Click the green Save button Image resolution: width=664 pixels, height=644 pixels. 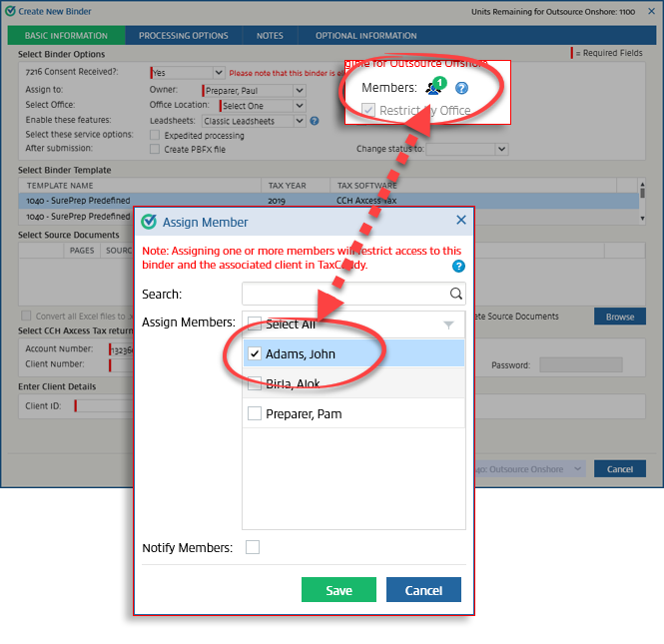[x=338, y=590]
